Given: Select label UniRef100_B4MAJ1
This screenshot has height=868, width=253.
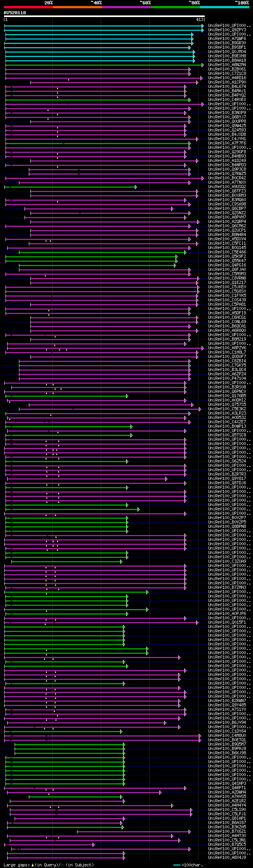Looking at the screenshot, I should 227,91.
